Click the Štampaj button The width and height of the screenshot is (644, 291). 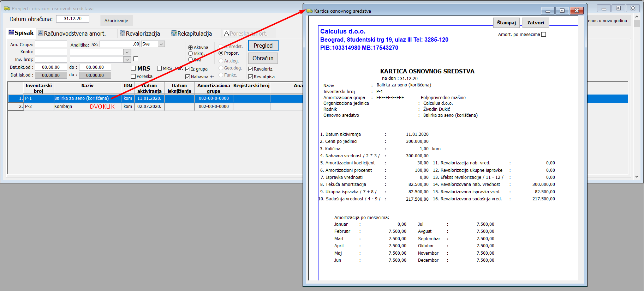pyautogui.click(x=506, y=23)
